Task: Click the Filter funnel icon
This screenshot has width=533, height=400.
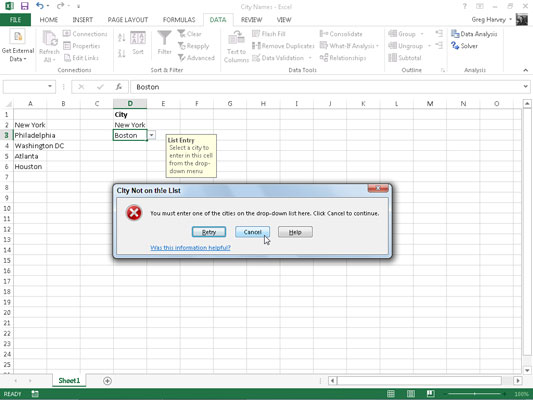Action: tap(164, 38)
